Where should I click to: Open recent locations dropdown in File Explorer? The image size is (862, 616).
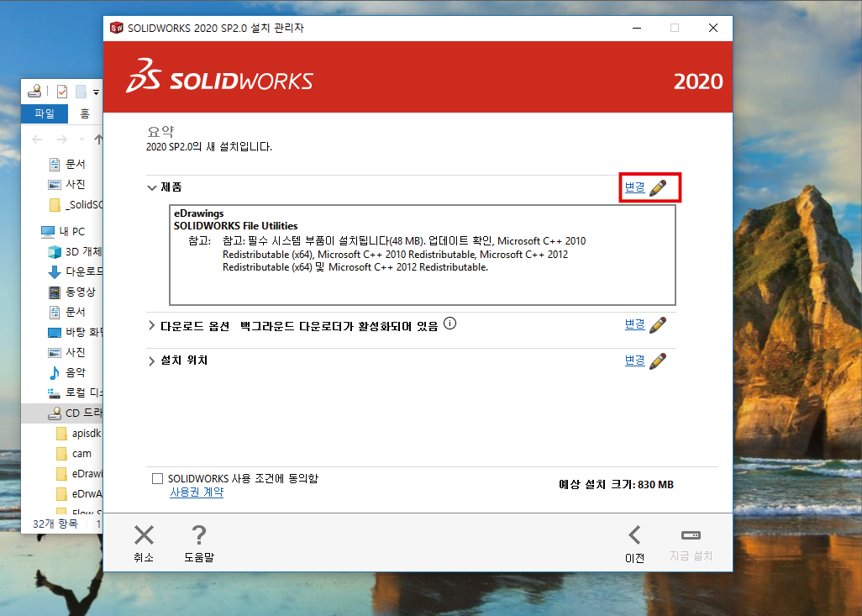coord(81,140)
